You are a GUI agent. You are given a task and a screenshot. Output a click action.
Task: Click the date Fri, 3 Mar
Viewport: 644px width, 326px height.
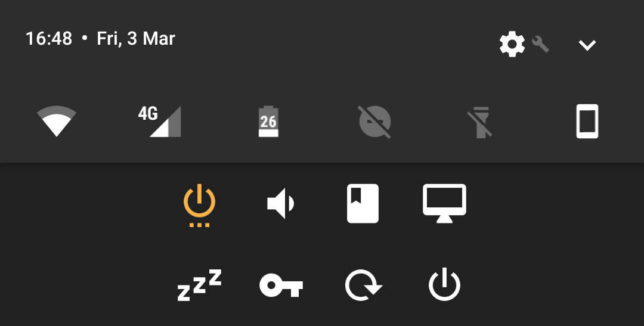point(136,39)
